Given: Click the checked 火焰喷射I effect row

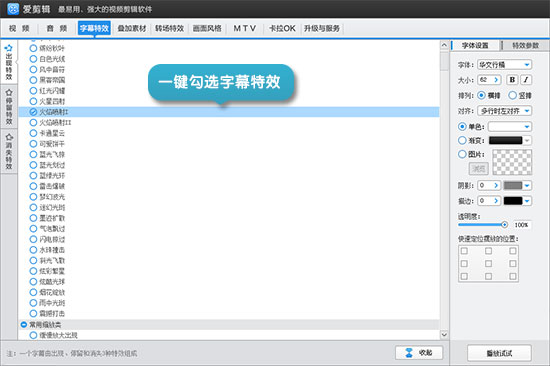Looking at the screenshot, I should 229,112.
